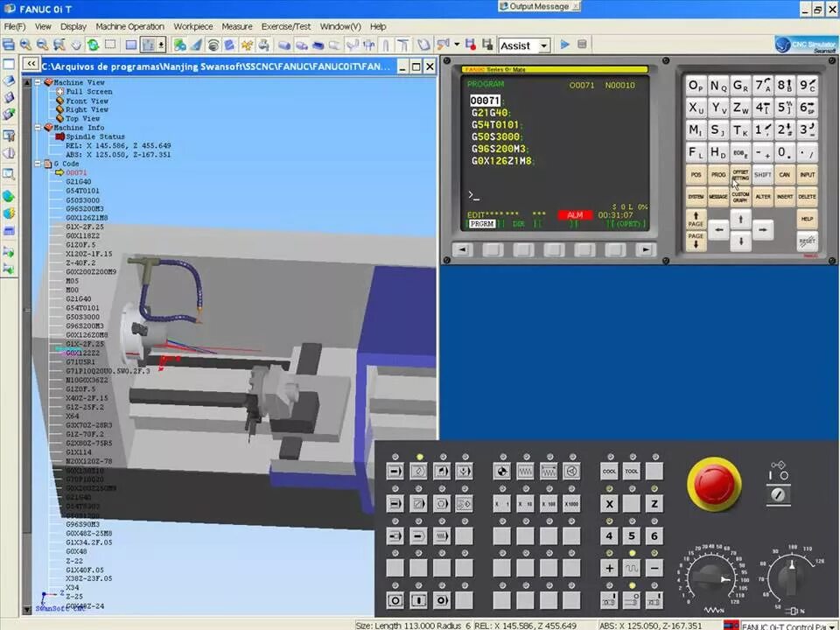The image size is (840, 630).
Task: Click the numeric 5 button on the operator panel
Action: point(632,535)
